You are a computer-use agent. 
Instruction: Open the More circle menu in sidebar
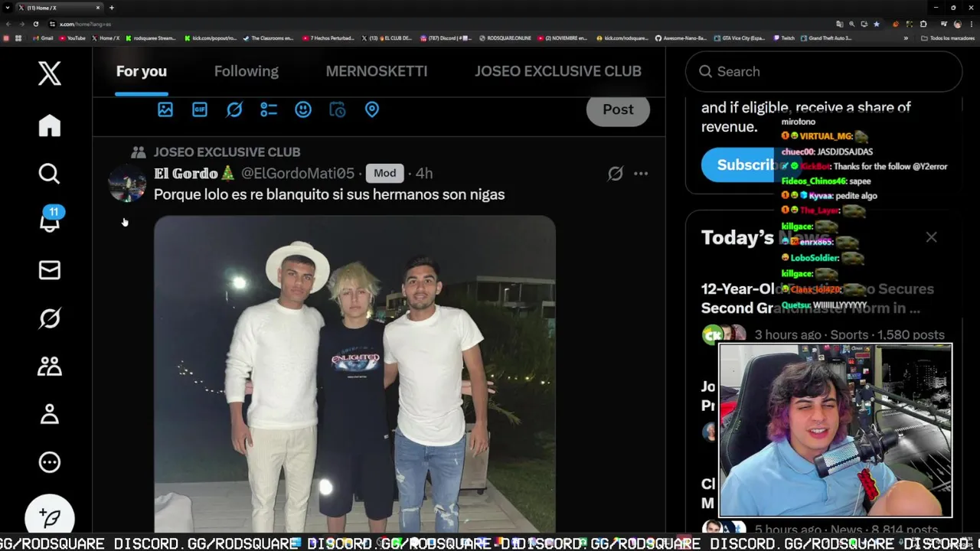(50, 462)
